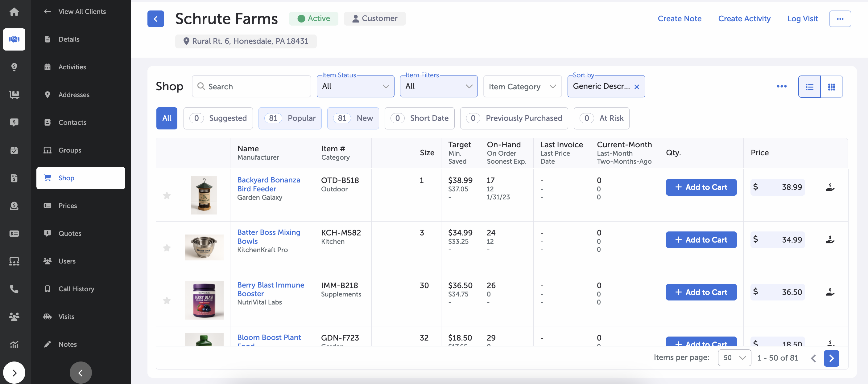868x384 pixels.
Task: Star the Berry Blast Immune Booster item
Action: pyautogui.click(x=167, y=300)
